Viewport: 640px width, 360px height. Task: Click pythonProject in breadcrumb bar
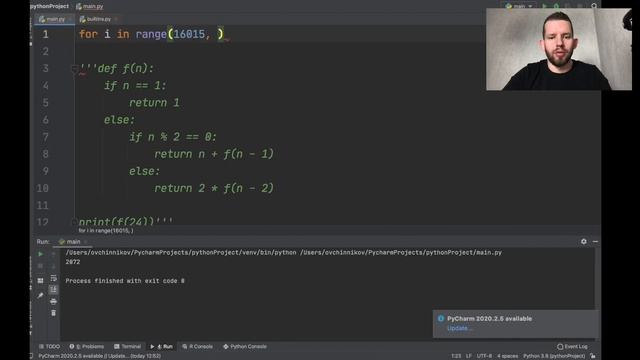click(x=49, y=6)
